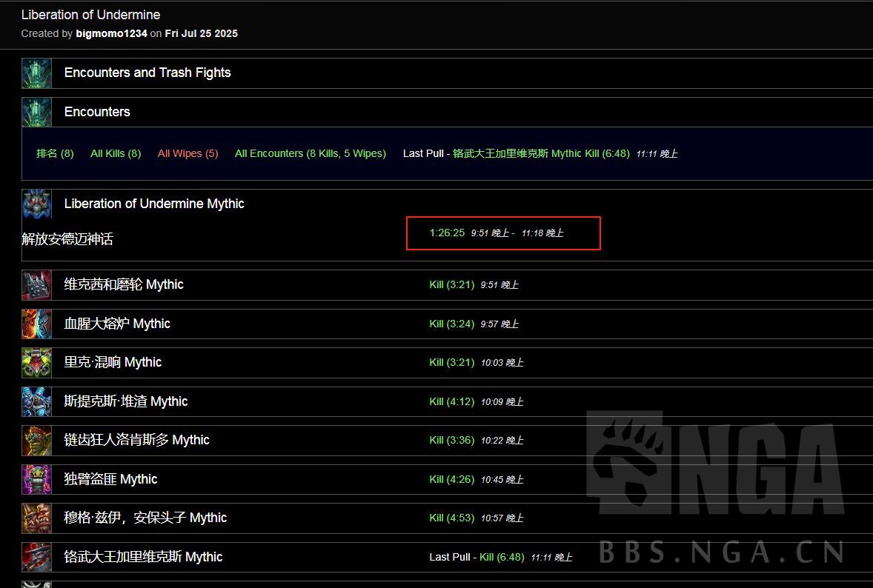Open the 1:26:25 full raid duration link
This screenshot has width=873, height=588.
tap(447, 233)
